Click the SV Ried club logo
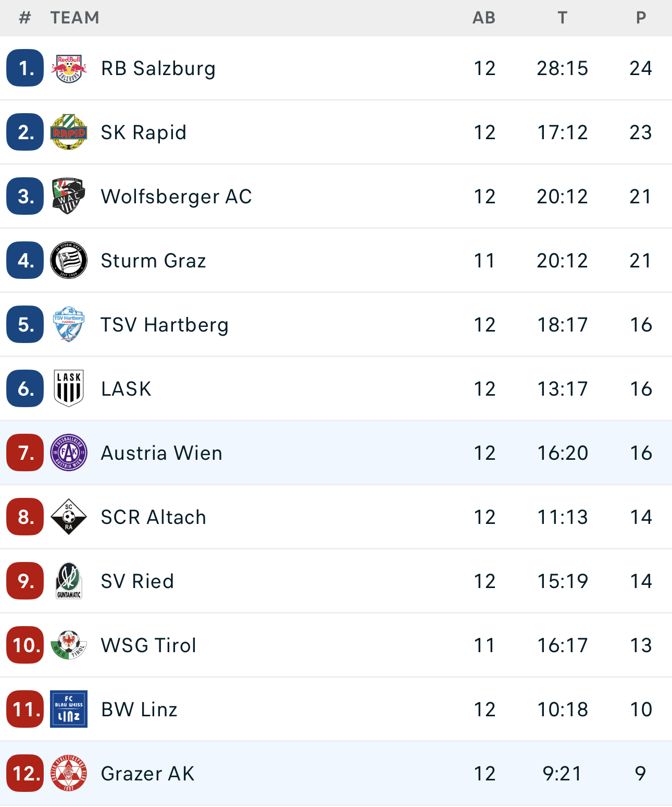Viewport: 672px width, 807px height. 69,581
